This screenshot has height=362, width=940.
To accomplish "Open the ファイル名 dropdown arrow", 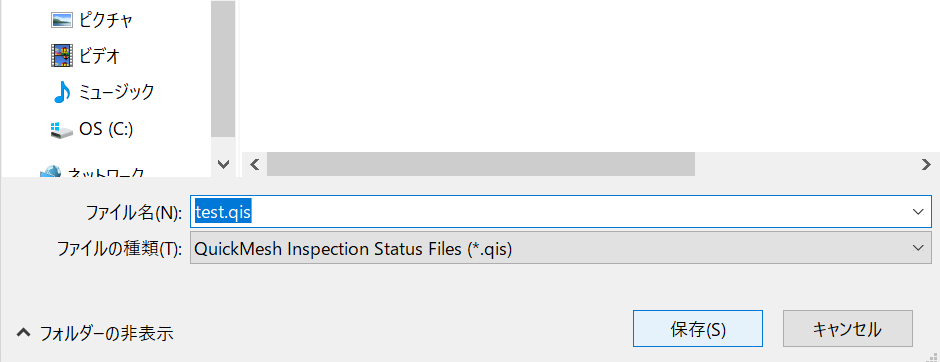I will point(917,212).
